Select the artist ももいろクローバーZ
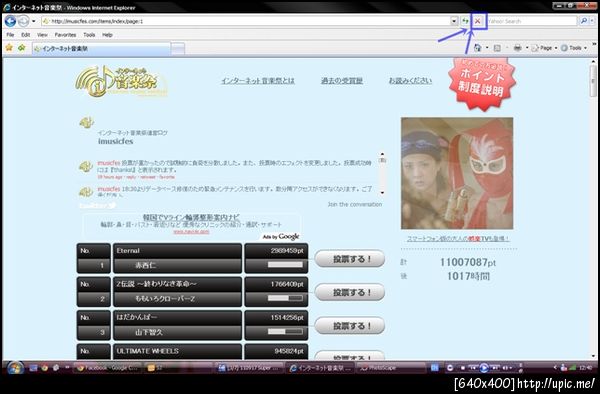The width and height of the screenshot is (600, 394). pos(165,299)
